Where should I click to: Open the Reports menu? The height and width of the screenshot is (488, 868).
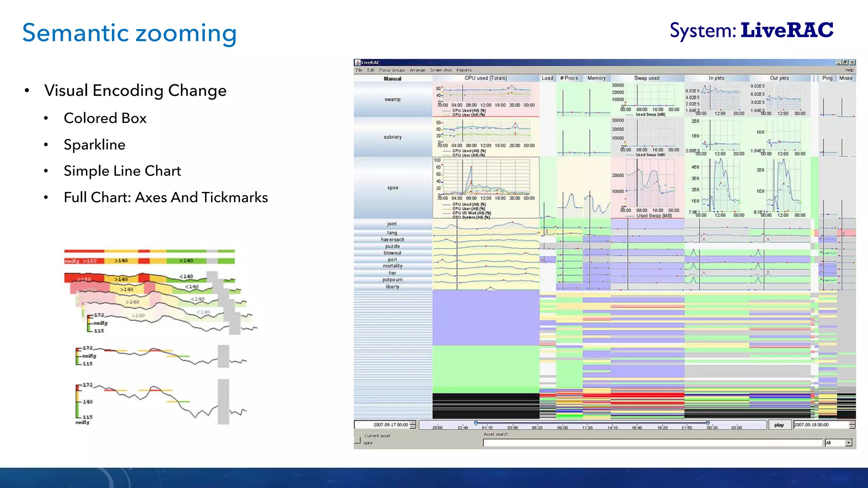point(464,70)
